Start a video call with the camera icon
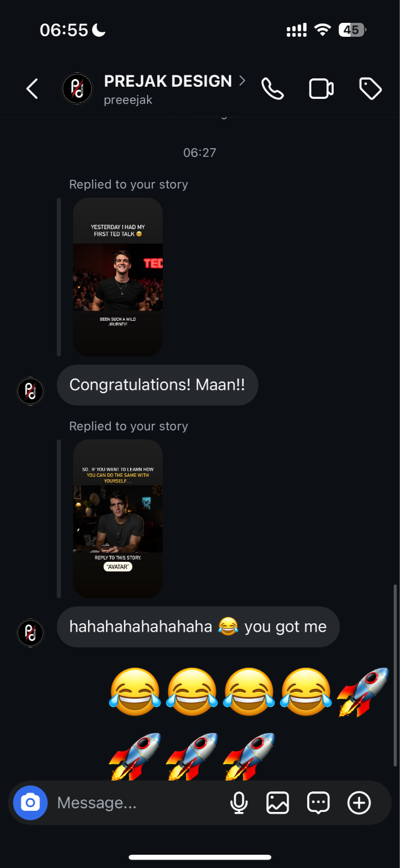The image size is (400, 868). pyautogui.click(x=321, y=89)
